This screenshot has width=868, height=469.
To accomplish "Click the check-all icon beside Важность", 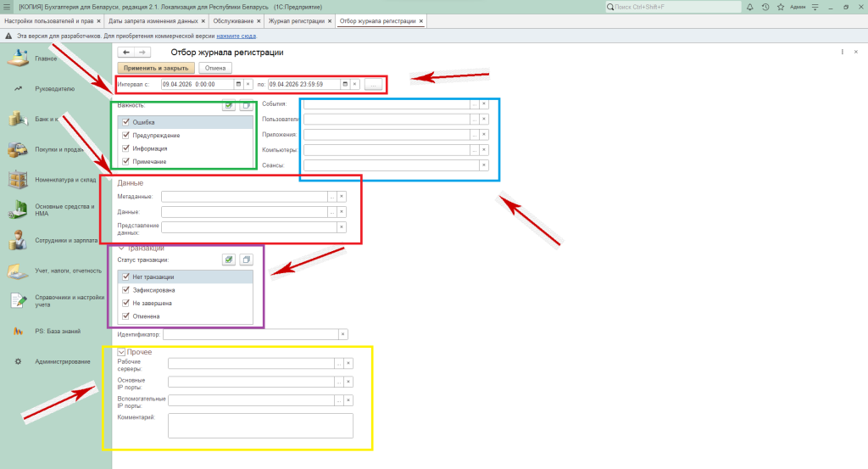I will pos(229,106).
